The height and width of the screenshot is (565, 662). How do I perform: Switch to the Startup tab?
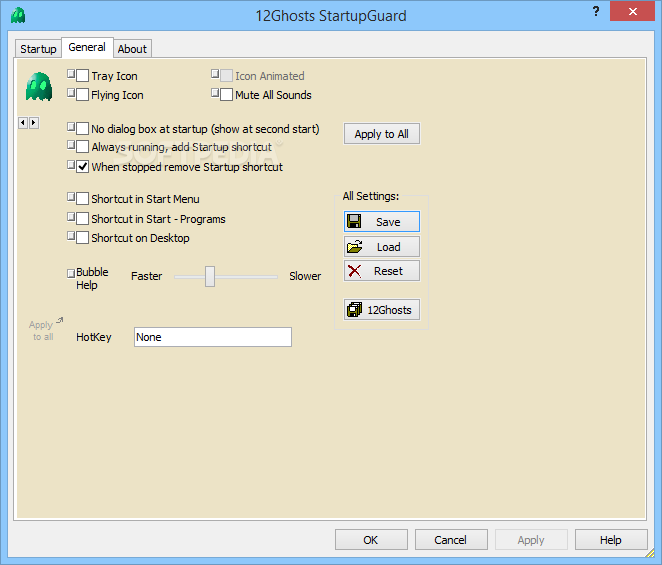[x=38, y=49]
